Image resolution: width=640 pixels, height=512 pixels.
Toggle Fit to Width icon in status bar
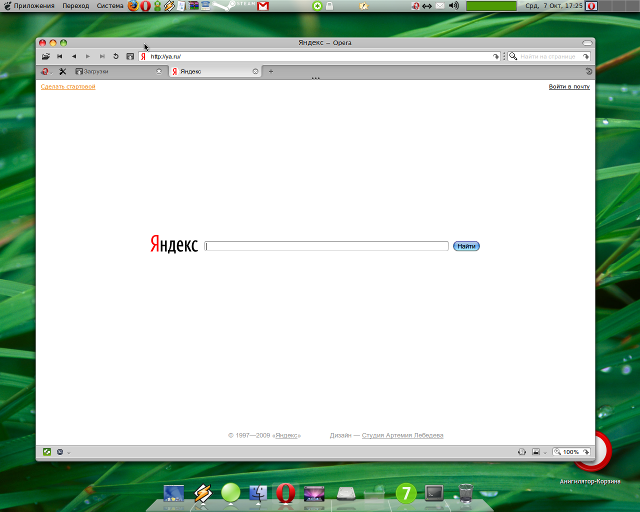coord(522,452)
